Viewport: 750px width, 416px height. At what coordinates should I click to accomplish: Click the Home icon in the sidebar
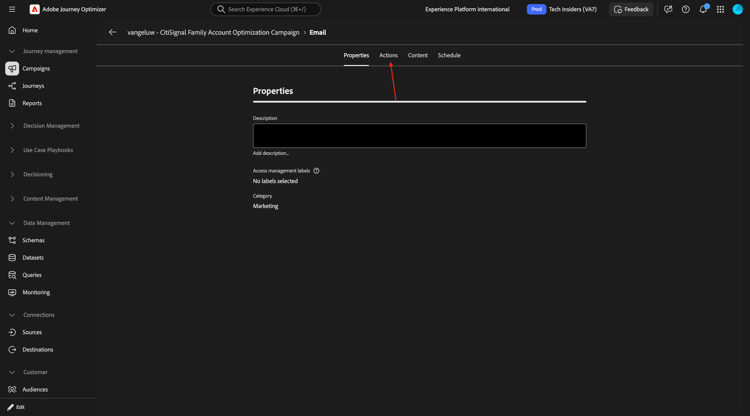(12, 30)
